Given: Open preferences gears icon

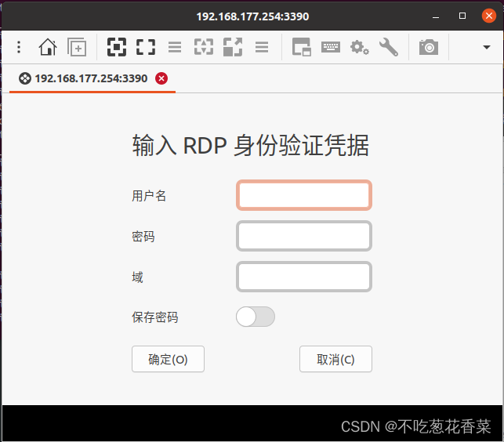Looking at the screenshot, I should pyautogui.click(x=359, y=47).
